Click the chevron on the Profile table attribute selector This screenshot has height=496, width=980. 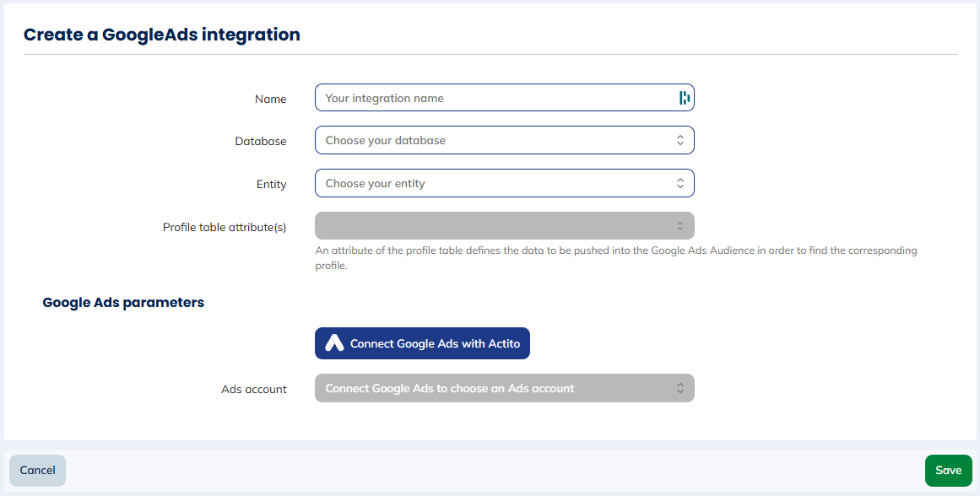(x=680, y=225)
